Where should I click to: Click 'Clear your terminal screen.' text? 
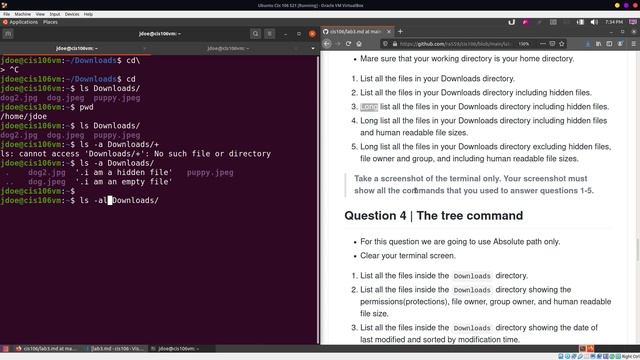(x=408, y=256)
